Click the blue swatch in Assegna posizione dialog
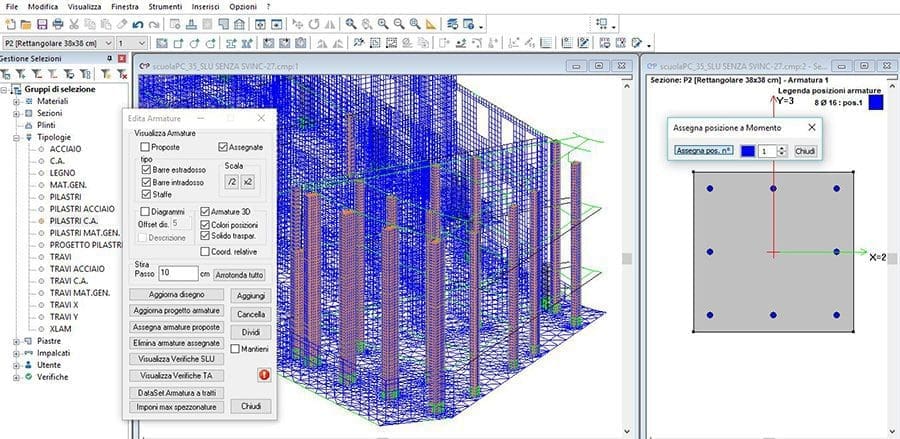This screenshot has width=900, height=439. click(747, 151)
